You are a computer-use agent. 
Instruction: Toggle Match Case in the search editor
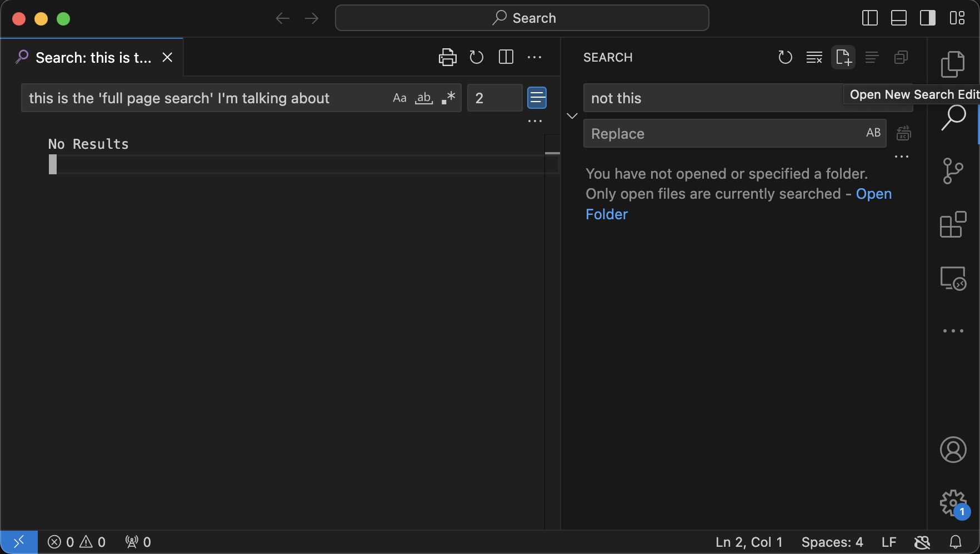(x=399, y=98)
